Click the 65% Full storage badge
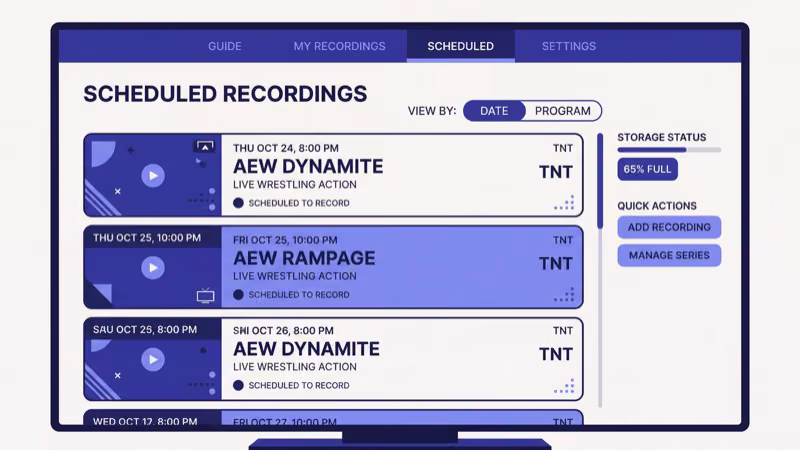This screenshot has width=800, height=450. 647,169
